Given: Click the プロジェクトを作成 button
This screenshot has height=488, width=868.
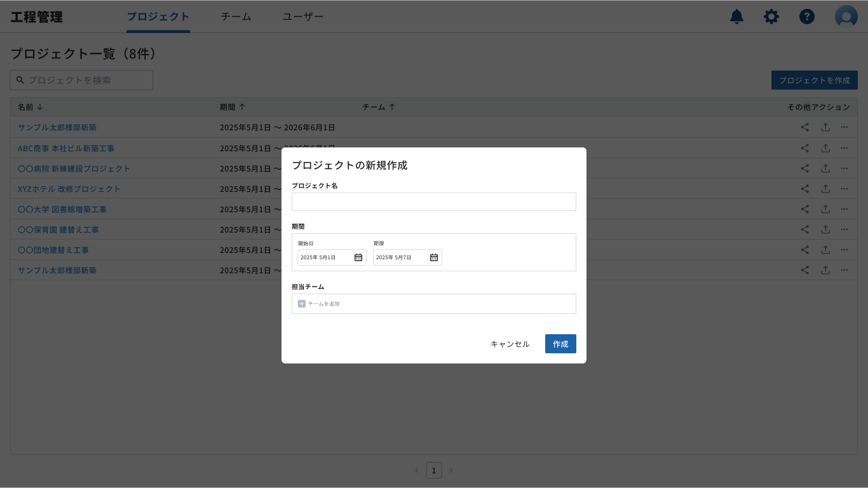Looking at the screenshot, I should coord(814,79).
